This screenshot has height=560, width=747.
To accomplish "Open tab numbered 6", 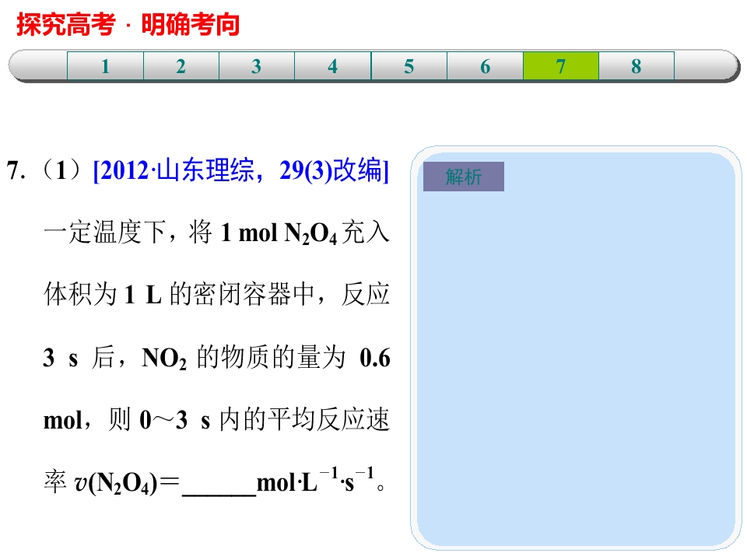I will pyautogui.click(x=485, y=65).
